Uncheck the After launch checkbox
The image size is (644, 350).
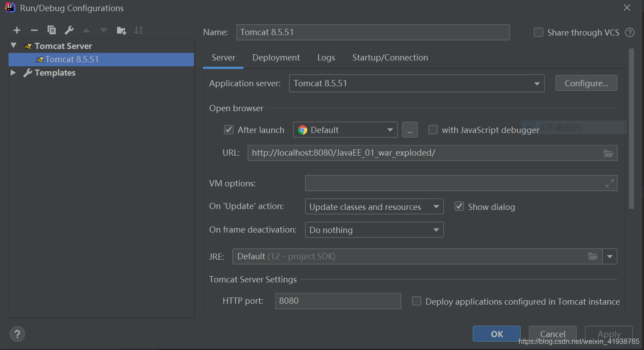point(229,130)
